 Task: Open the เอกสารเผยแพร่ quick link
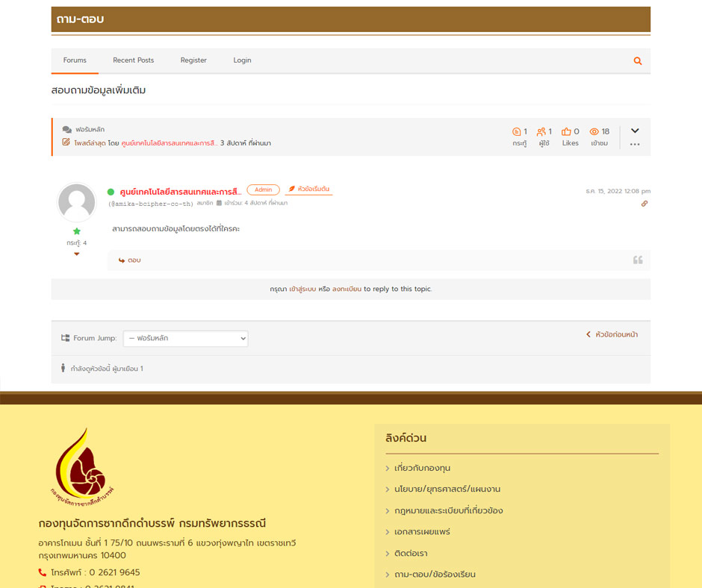pos(422,532)
